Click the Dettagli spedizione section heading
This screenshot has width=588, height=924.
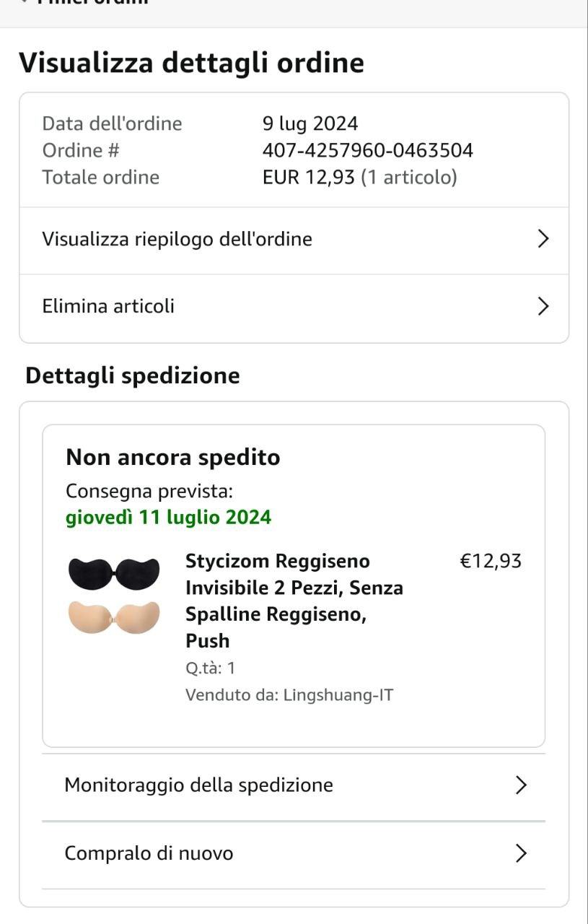[x=132, y=375]
